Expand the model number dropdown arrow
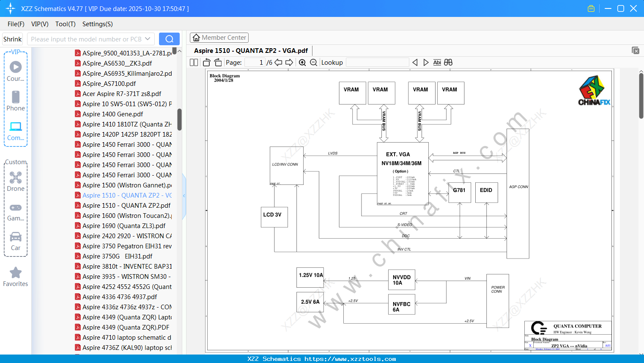644x363 pixels. (148, 39)
